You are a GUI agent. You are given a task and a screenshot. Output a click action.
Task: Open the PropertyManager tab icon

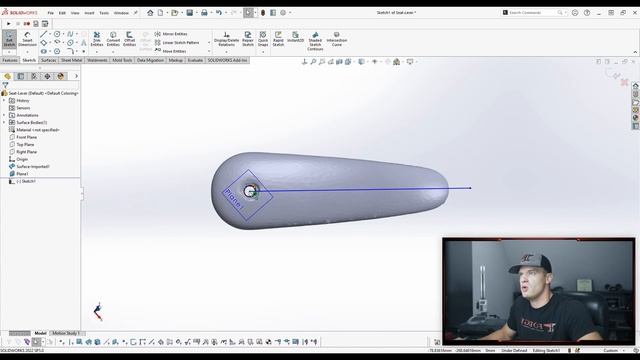pos(21,76)
